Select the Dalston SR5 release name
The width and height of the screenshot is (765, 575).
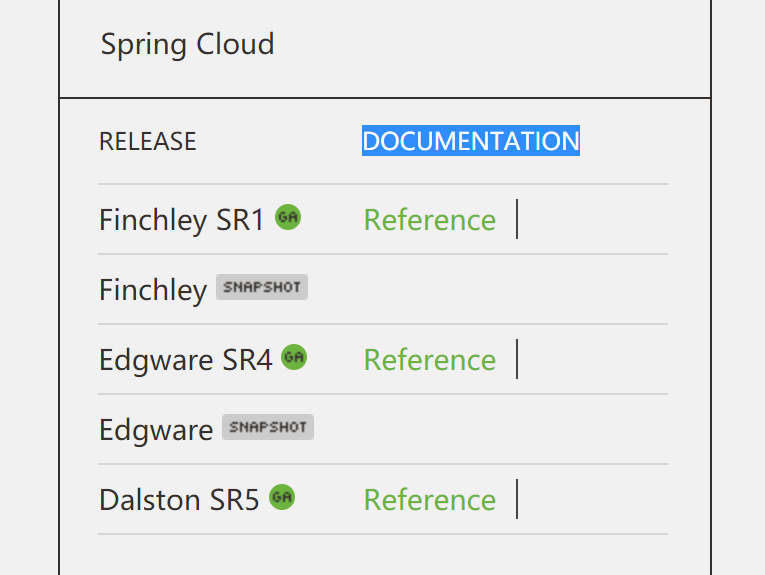[x=179, y=500]
